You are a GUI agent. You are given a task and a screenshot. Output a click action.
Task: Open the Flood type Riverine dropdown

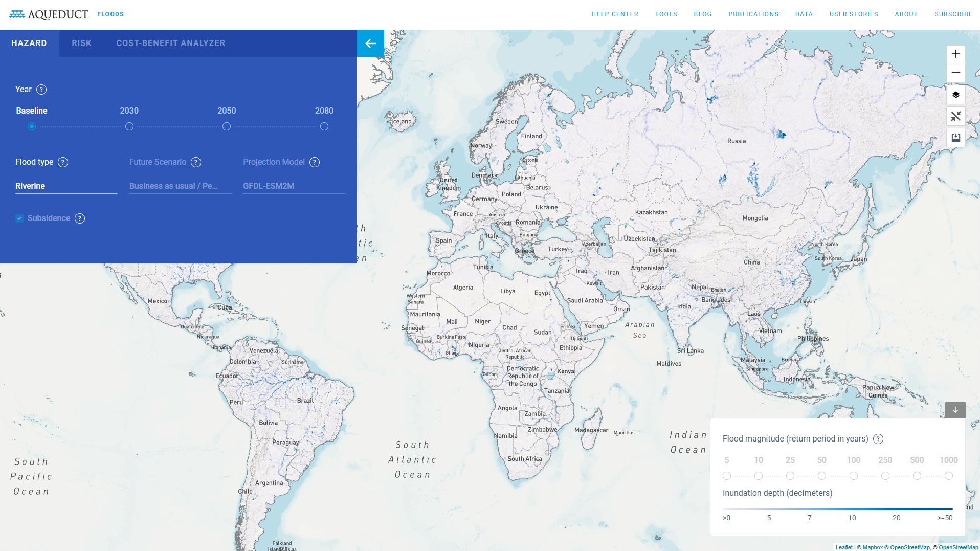click(x=66, y=186)
